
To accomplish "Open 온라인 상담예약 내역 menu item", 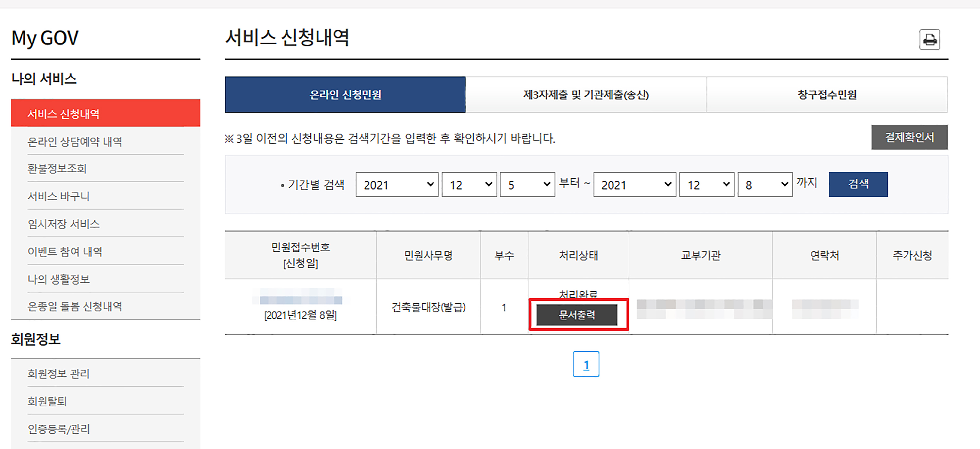I will click(74, 142).
